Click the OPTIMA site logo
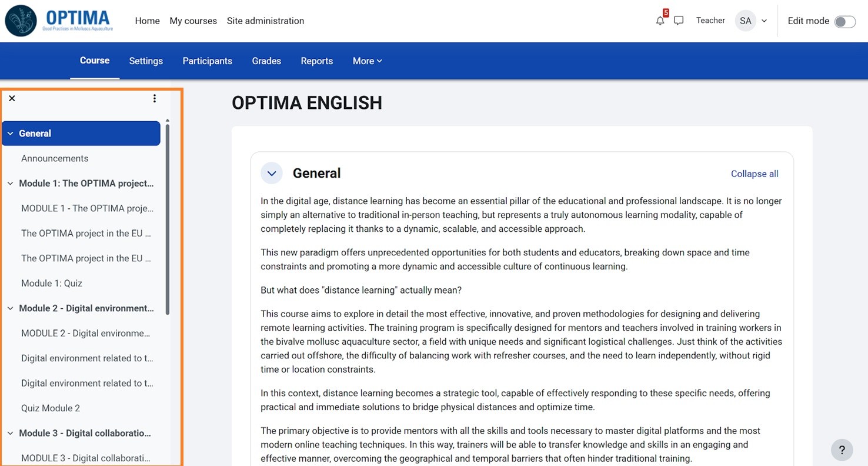The height and width of the screenshot is (466, 868). point(59,21)
